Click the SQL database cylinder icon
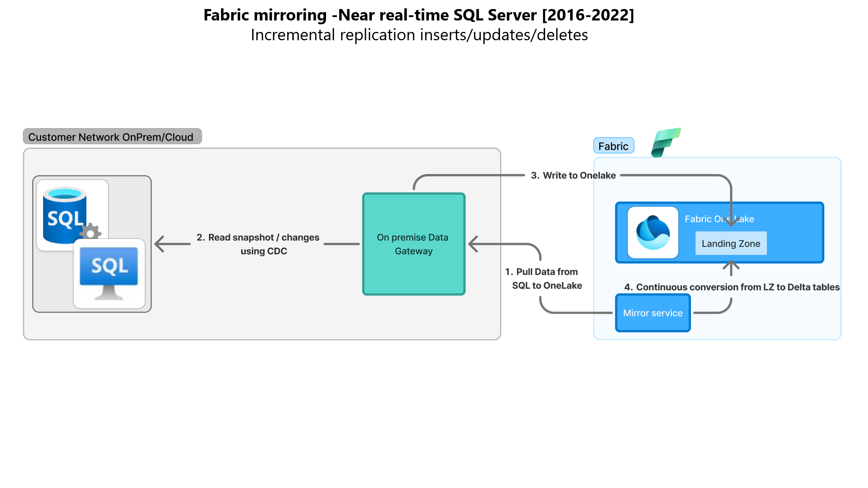The height and width of the screenshot is (488, 868). pyautogui.click(x=65, y=215)
